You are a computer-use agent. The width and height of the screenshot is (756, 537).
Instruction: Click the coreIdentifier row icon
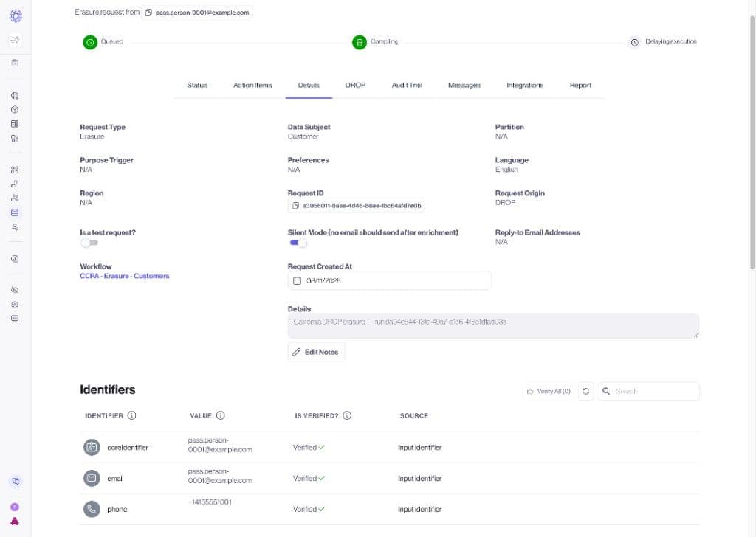click(x=92, y=448)
